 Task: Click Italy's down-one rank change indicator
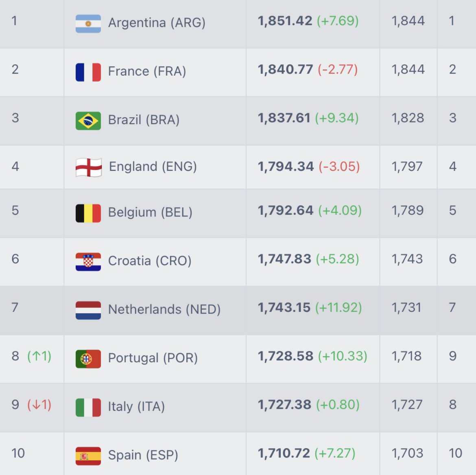[39, 405]
